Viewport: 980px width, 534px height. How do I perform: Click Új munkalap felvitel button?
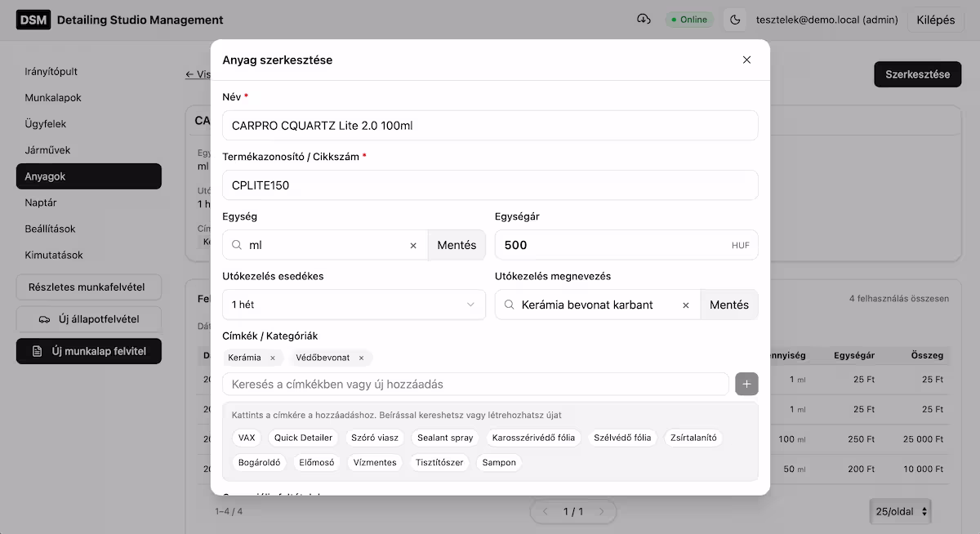tap(89, 351)
